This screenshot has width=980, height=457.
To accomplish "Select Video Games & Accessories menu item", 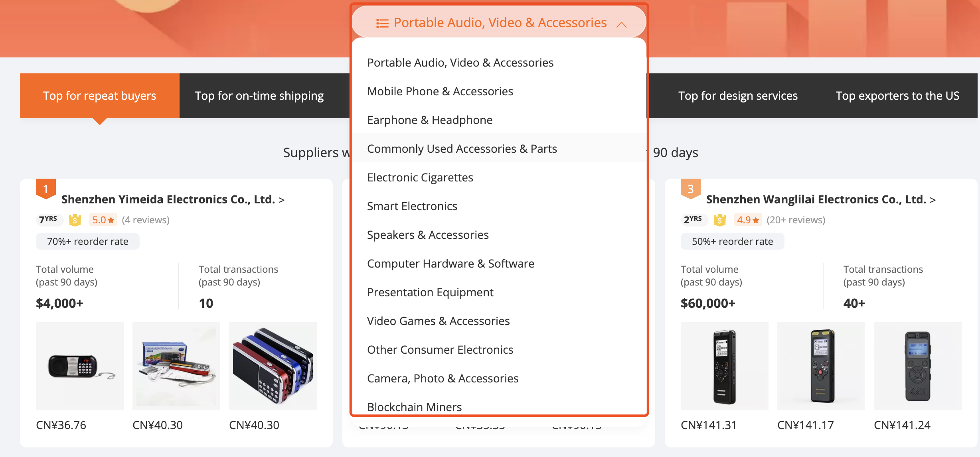I will point(438,320).
